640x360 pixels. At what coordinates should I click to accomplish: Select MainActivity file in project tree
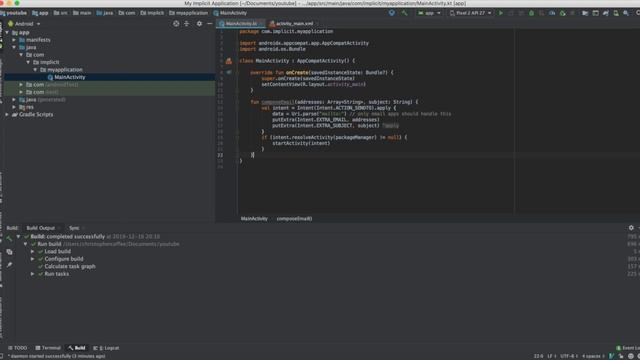(70, 77)
